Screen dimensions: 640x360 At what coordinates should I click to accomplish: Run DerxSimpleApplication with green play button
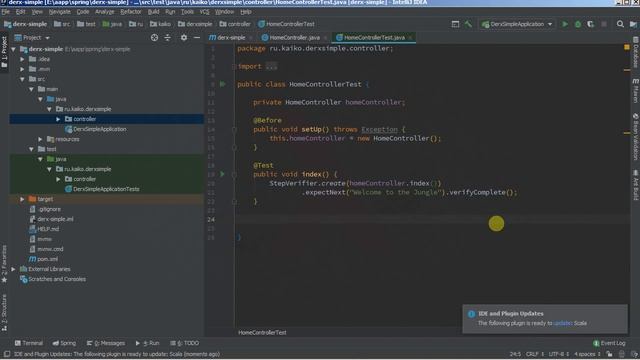click(x=565, y=24)
